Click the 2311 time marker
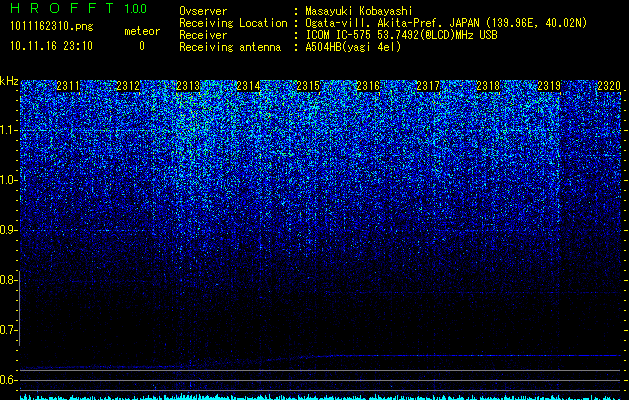629x400 pixels. [x=68, y=85]
